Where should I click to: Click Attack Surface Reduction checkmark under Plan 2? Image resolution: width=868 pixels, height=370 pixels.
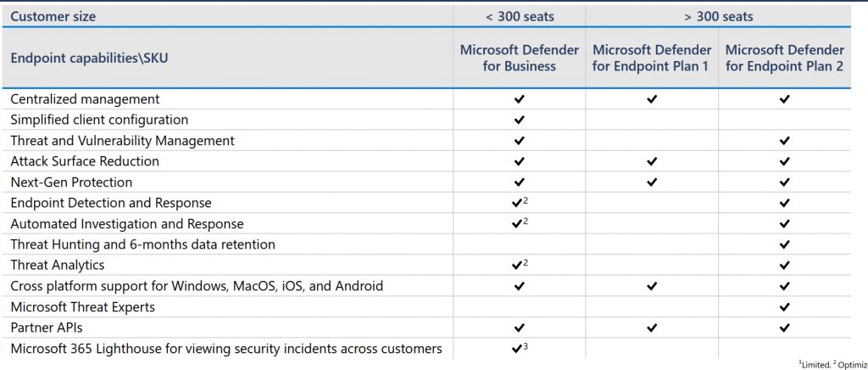coord(785,162)
